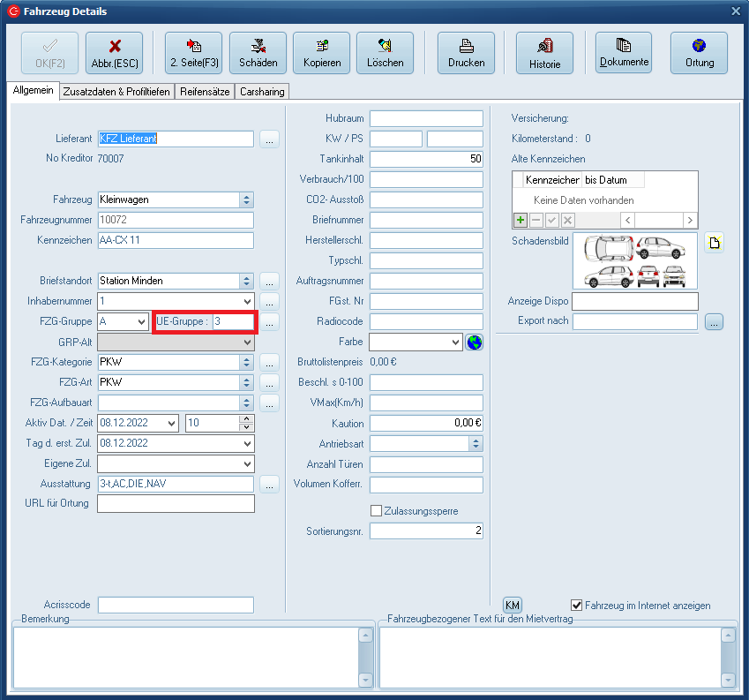This screenshot has width=749, height=700.
Task: Enable the Zulassungssperre checkbox
Action: (x=377, y=511)
